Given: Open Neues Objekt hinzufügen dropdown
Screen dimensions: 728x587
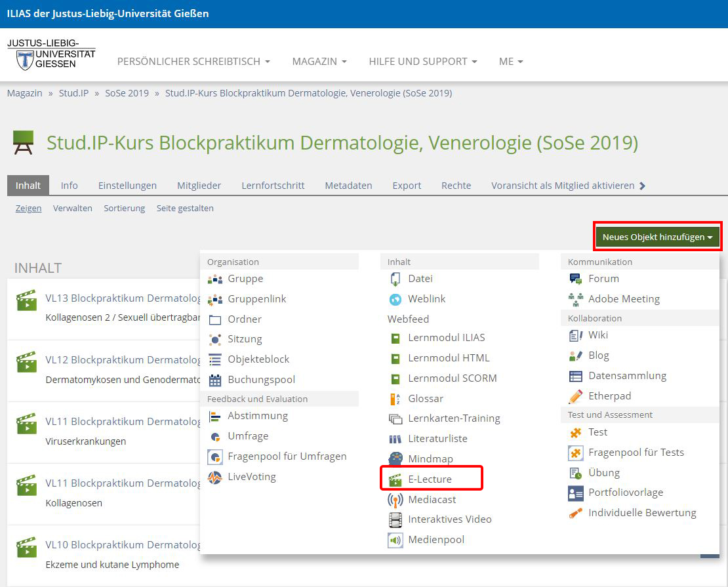Looking at the screenshot, I should [x=657, y=237].
